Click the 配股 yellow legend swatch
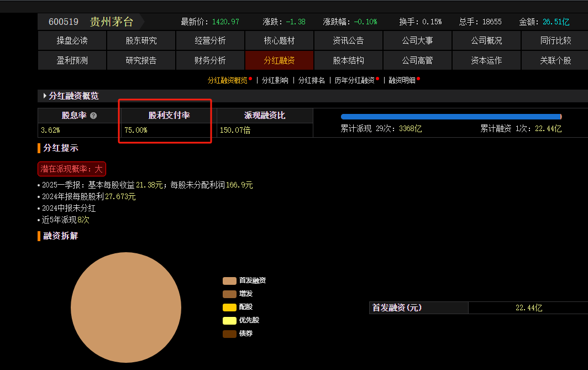The image size is (588, 370). point(229,308)
